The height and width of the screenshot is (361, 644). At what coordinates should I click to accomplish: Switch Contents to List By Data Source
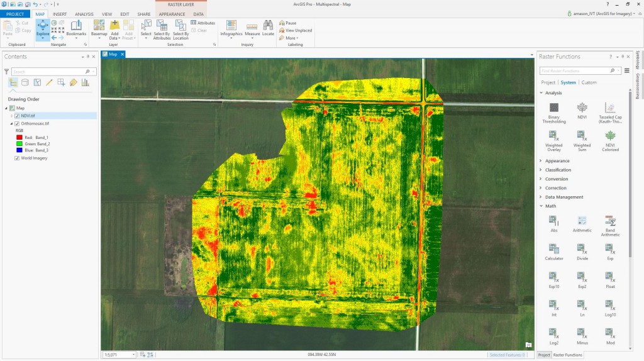pyautogui.click(x=25, y=82)
